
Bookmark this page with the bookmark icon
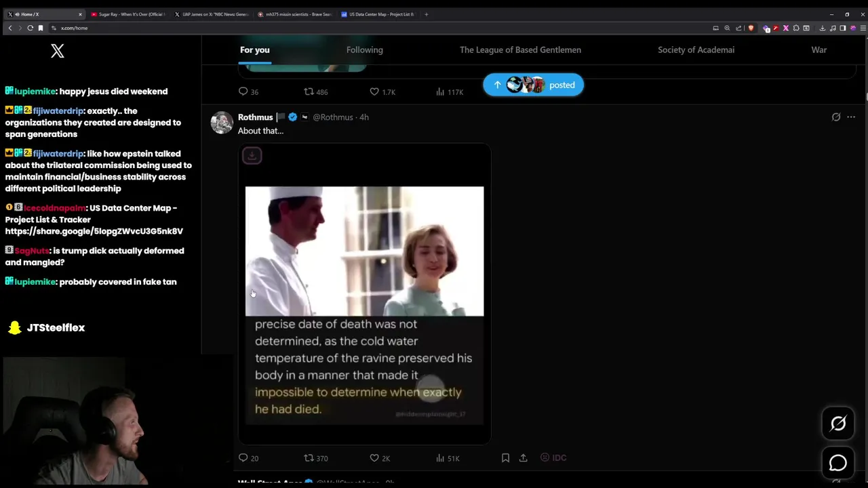pos(41,28)
